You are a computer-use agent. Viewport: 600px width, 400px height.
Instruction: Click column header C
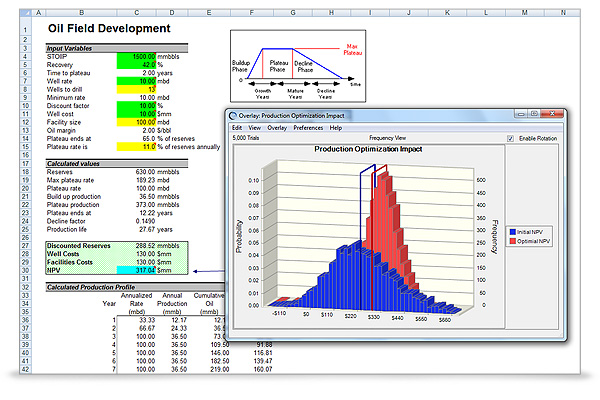[136, 14]
